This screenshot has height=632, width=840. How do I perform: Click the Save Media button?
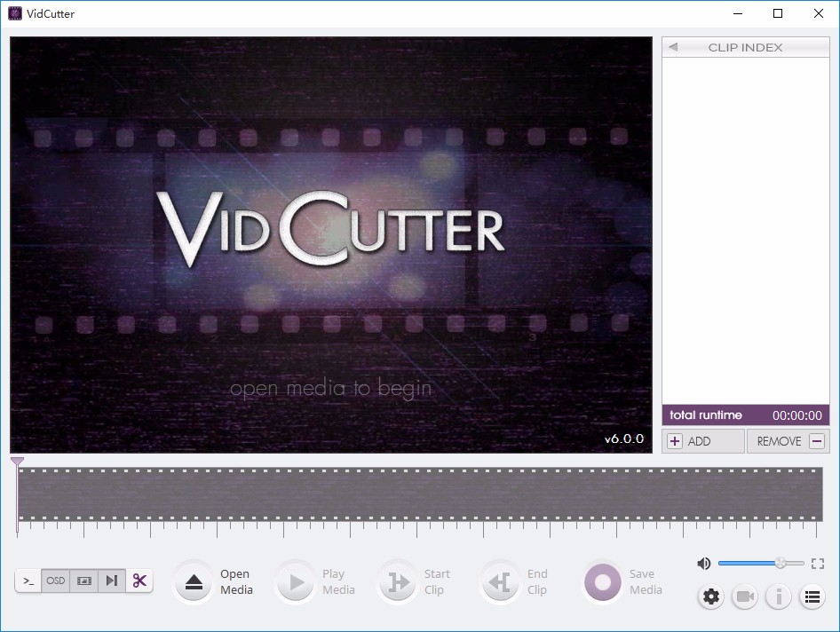(x=622, y=581)
